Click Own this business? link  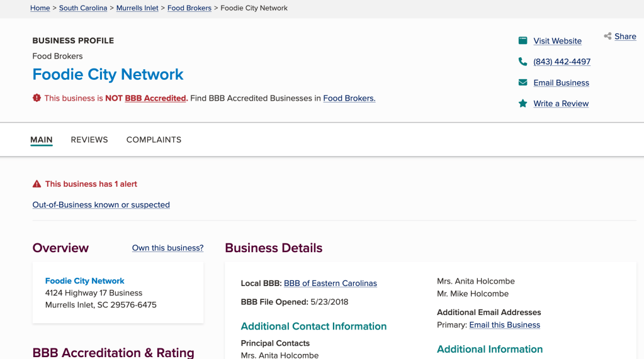(x=167, y=248)
